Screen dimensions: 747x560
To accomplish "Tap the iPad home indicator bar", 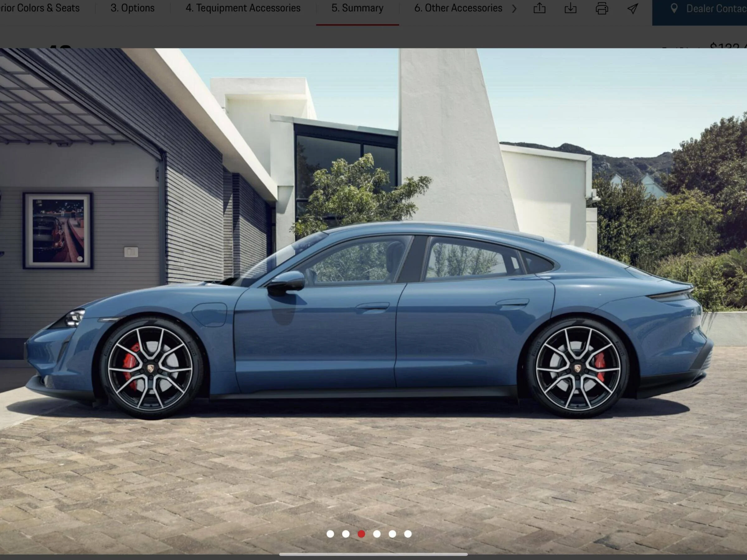I will (x=374, y=554).
